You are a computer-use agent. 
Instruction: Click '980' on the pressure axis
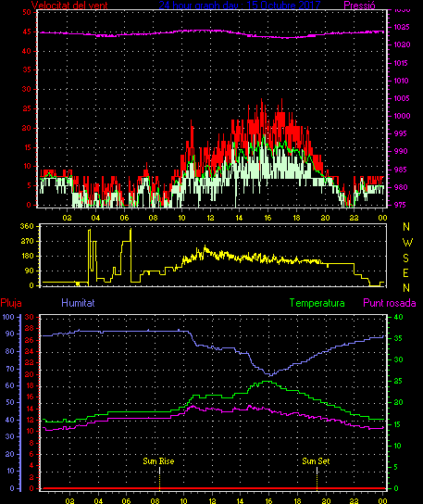(x=400, y=187)
